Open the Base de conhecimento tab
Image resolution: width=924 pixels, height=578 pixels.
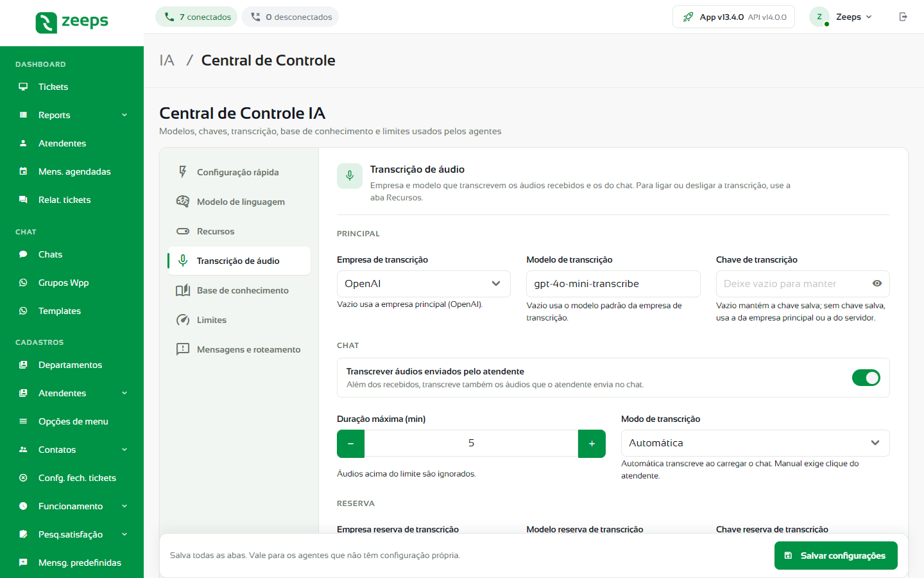(239, 290)
